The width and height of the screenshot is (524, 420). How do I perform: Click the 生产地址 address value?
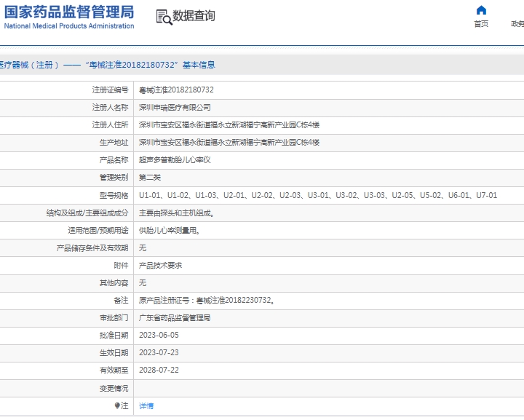(229, 143)
